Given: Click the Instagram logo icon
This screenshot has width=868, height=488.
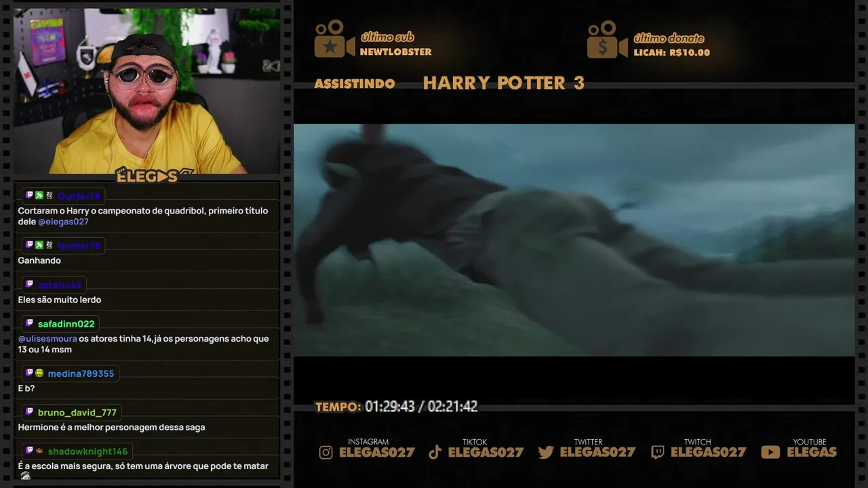Looking at the screenshot, I should 326,452.
